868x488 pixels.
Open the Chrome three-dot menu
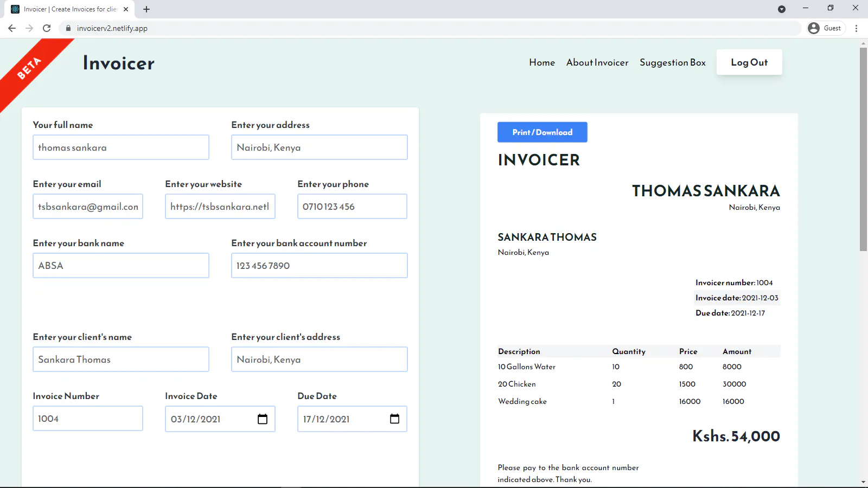[x=857, y=28]
